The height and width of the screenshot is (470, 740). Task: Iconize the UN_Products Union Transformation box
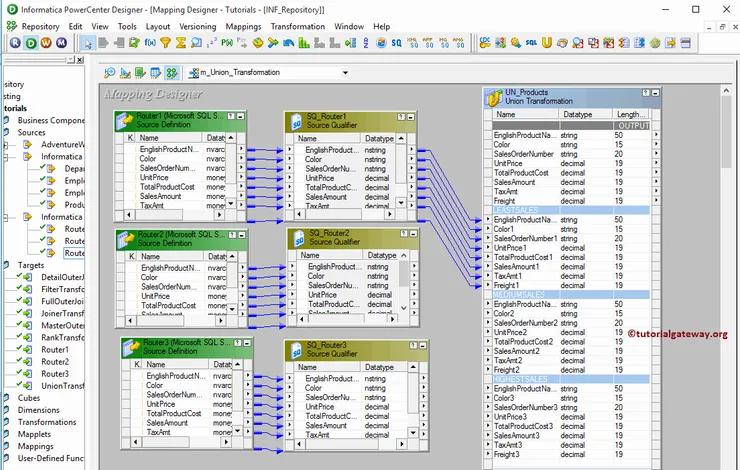tap(655, 93)
